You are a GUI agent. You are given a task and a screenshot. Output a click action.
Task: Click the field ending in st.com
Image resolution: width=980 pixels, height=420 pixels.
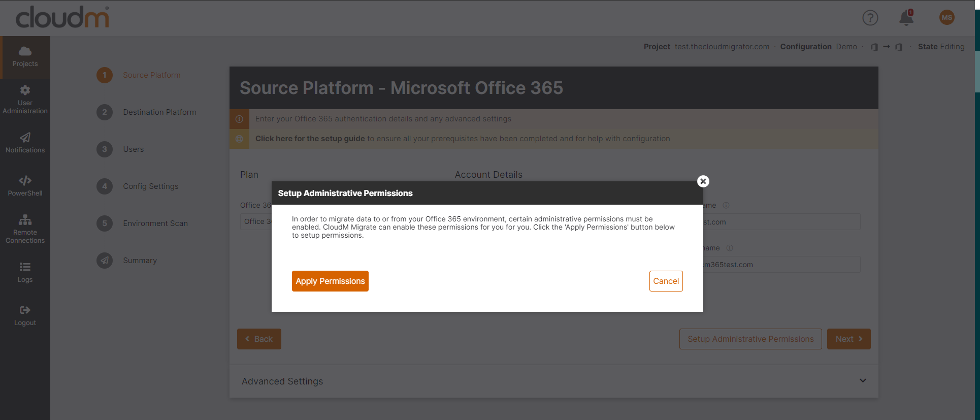point(781,222)
